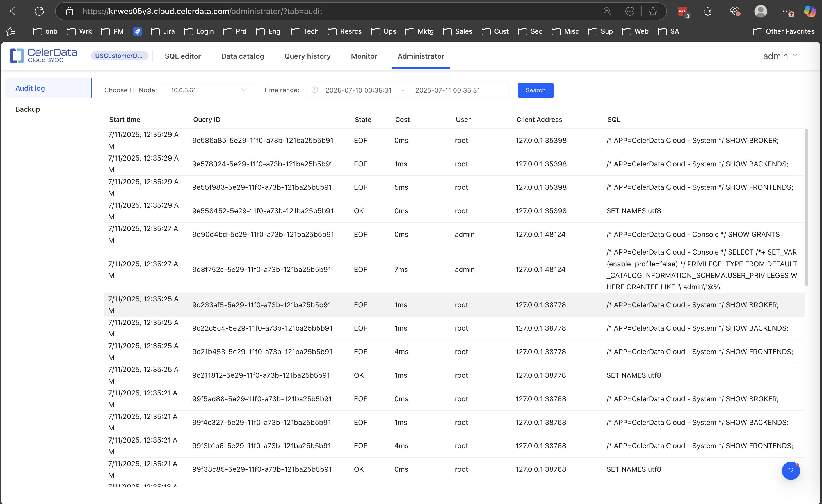Click the CelerData Cloud BYOC logo

pyautogui.click(x=43, y=56)
